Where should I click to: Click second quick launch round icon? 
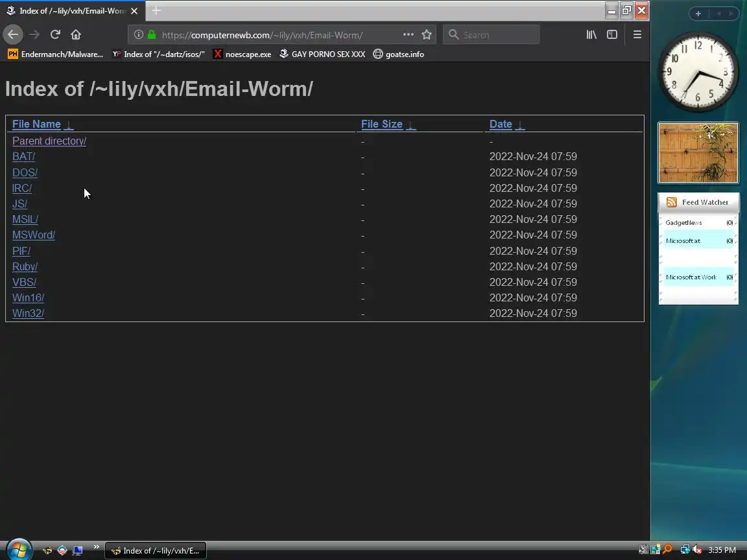coord(62,550)
